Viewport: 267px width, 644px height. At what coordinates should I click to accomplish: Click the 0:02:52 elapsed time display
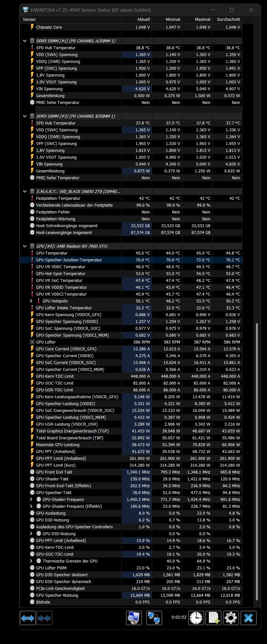pos(179,617)
